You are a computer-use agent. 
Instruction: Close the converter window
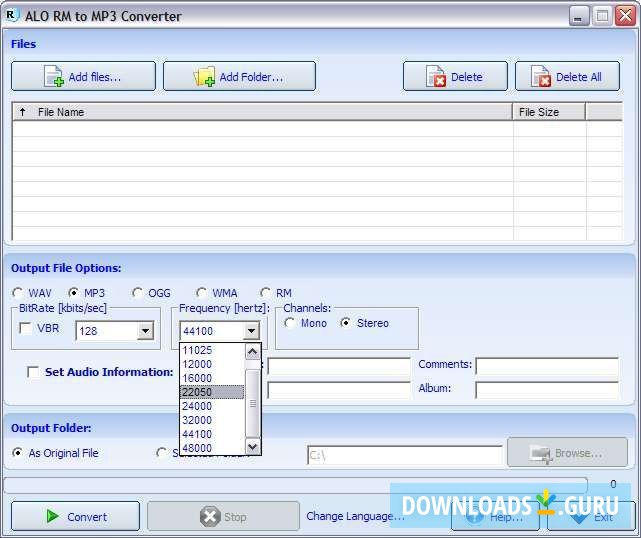click(625, 16)
